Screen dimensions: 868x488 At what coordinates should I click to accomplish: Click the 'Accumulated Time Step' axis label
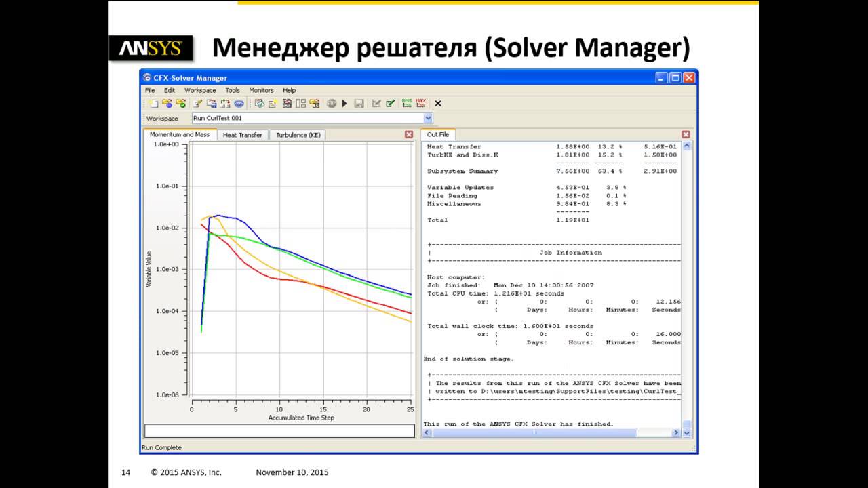click(x=301, y=418)
